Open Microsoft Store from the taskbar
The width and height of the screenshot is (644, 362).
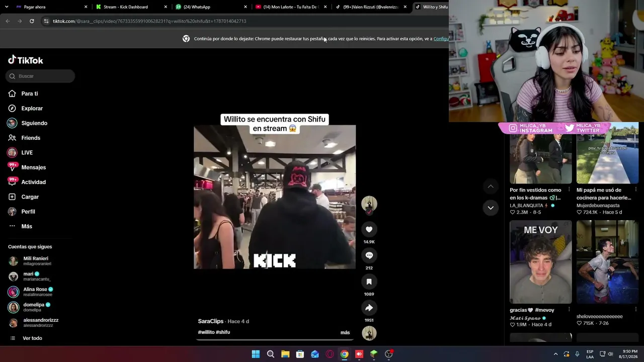pos(300,354)
